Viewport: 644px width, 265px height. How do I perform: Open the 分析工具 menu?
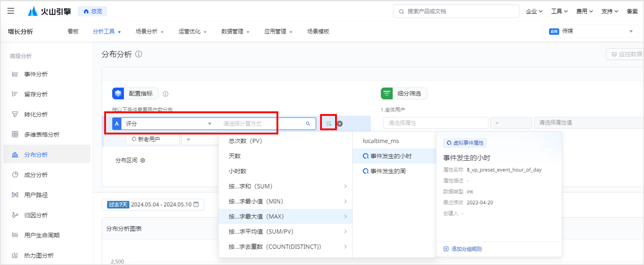(107, 31)
